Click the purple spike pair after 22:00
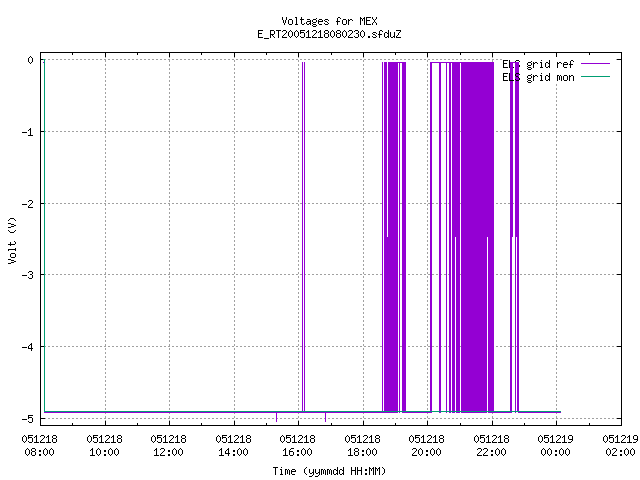The height and width of the screenshot is (480, 640). coord(514,237)
